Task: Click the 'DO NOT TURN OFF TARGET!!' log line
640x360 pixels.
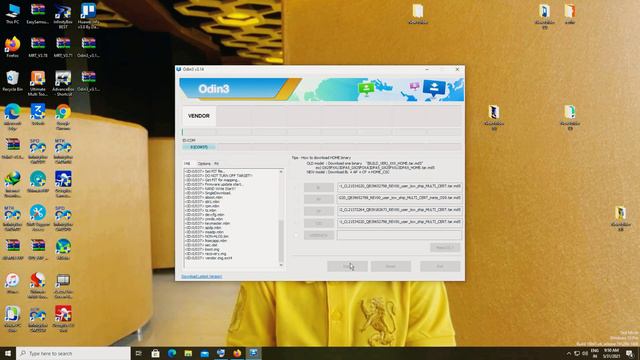Action: pyautogui.click(x=218, y=176)
